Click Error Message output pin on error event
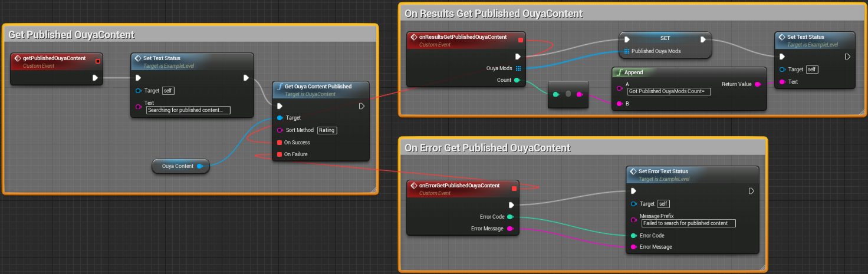This screenshot has width=868, height=274. (x=510, y=229)
